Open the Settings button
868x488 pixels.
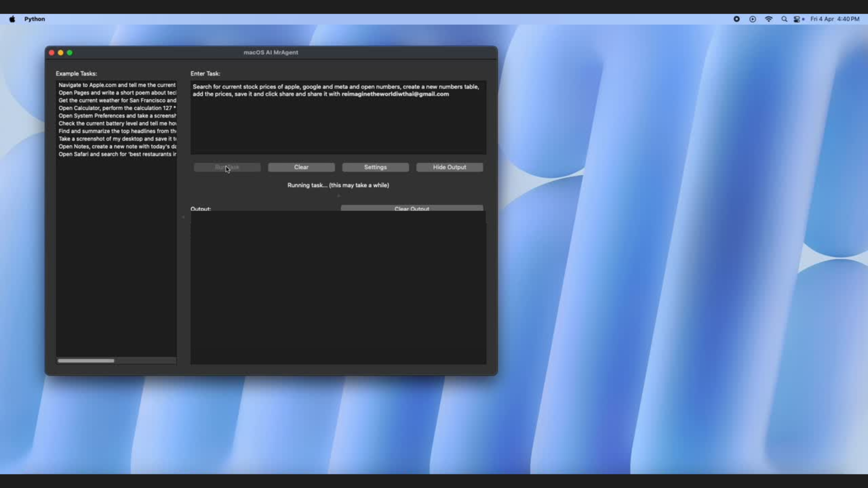(375, 167)
